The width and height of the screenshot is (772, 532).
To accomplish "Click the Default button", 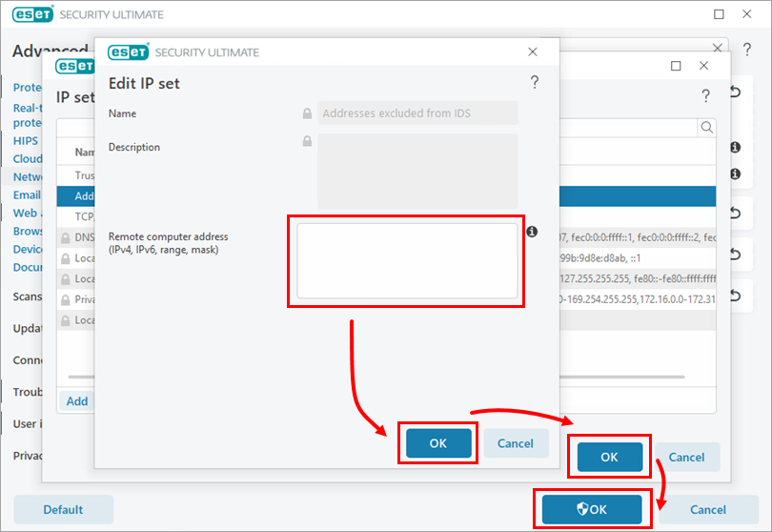I will click(x=63, y=509).
